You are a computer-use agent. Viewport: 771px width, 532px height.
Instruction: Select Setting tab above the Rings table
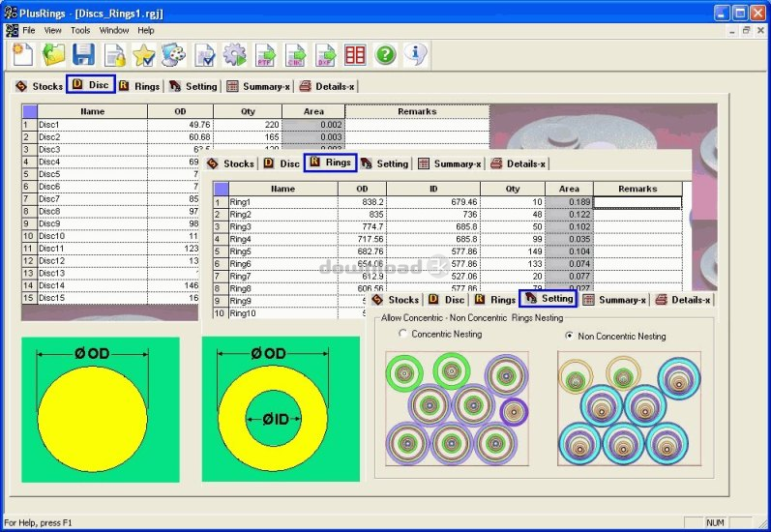384,163
